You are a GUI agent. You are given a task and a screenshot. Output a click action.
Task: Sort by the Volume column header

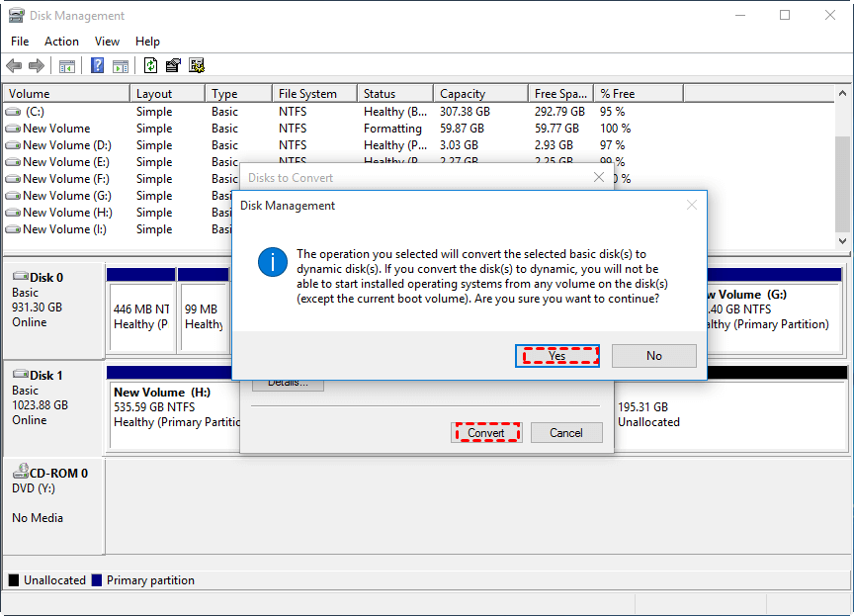click(x=66, y=94)
